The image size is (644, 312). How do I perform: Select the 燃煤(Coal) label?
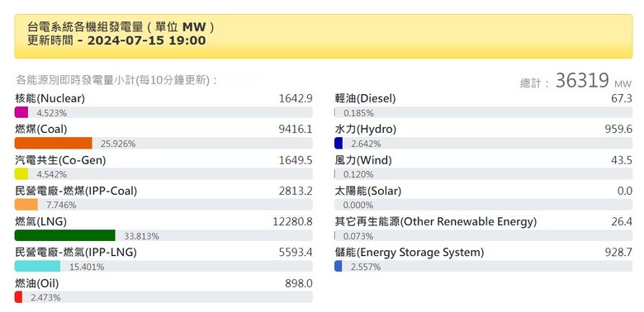pos(40,130)
